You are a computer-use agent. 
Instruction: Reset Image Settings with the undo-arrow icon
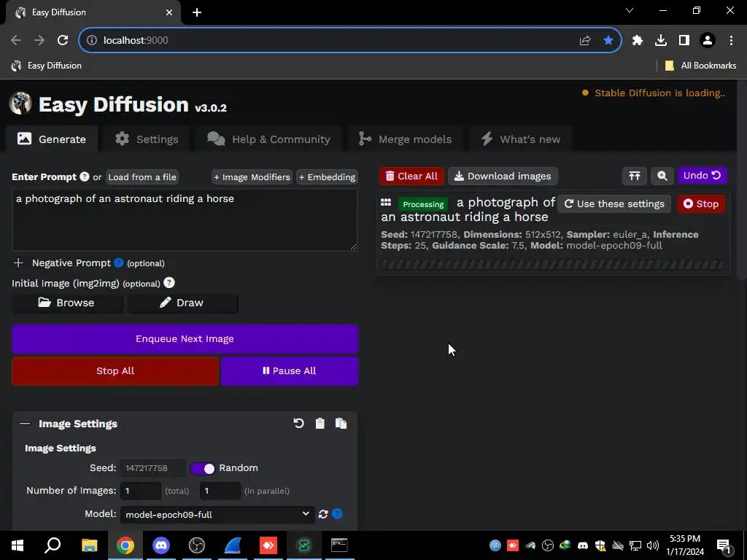click(298, 424)
